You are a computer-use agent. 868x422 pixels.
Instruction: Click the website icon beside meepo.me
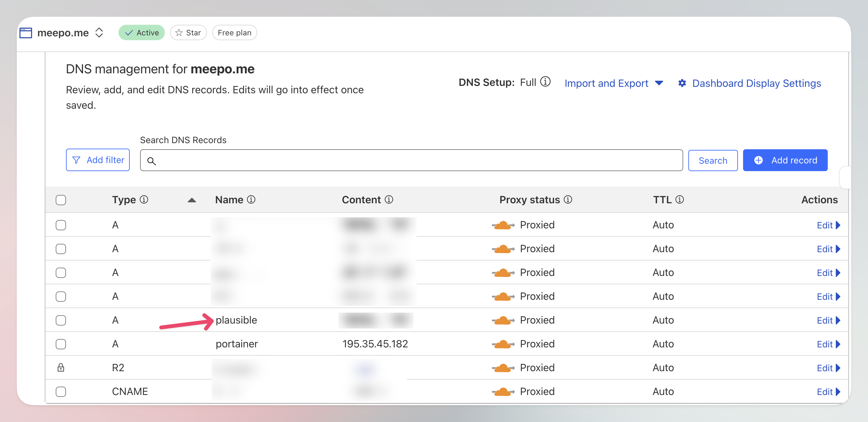point(26,32)
